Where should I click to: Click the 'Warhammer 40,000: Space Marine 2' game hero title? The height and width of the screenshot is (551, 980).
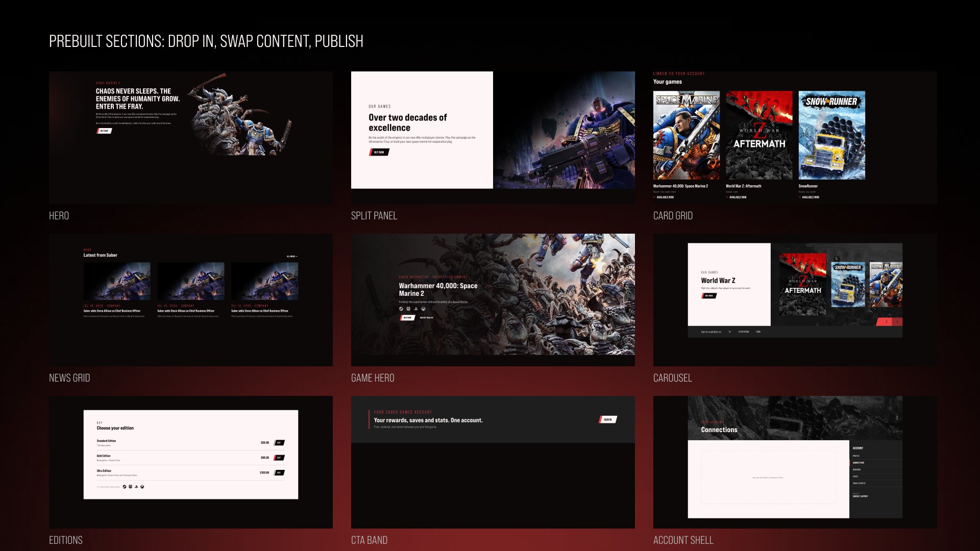tap(438, 290)
